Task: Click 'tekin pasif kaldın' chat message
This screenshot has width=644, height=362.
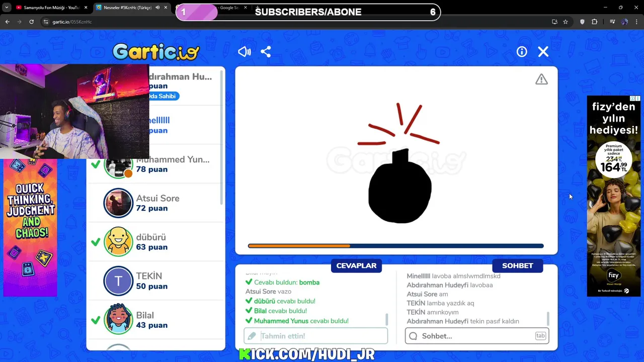Action: 495,321
